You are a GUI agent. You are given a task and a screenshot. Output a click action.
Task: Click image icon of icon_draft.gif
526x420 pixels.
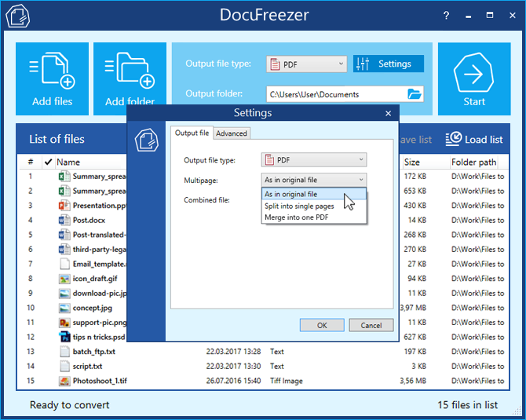point(64,279)
